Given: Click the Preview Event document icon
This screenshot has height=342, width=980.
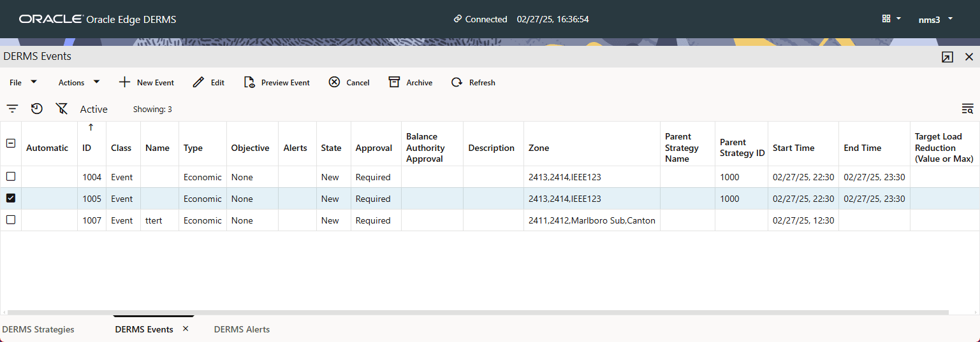Looking at the screenshot, I should click(x=249, y=82).
